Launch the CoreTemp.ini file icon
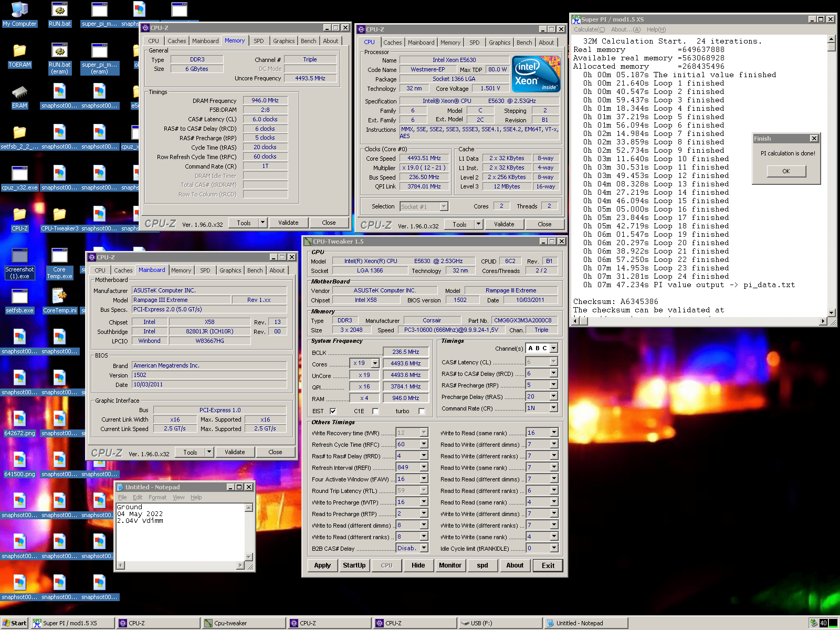The width and height of the screenshot is (840, 630). coord(59,297)
